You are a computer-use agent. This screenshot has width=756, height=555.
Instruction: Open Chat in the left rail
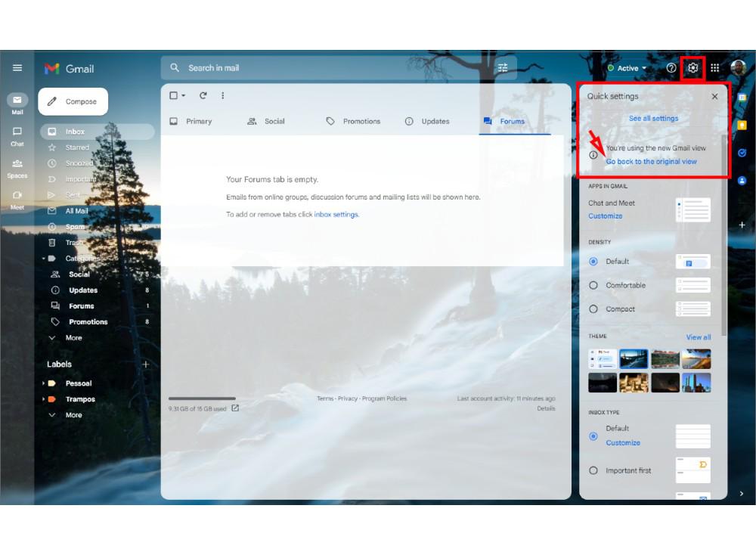(17, 136)
